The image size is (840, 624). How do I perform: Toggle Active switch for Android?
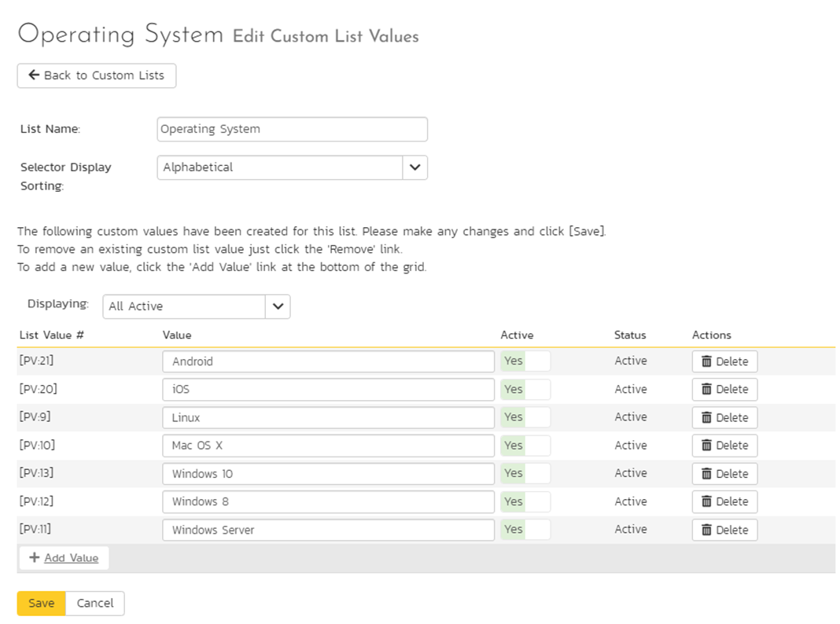click(525, 362)
